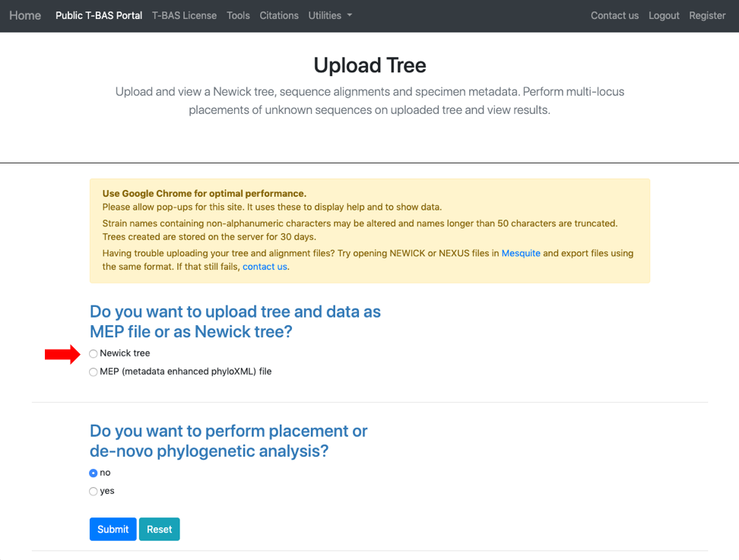Open Contact us in the navbar
Viewport: 739px width, 560px height.
tap(614, 15)
